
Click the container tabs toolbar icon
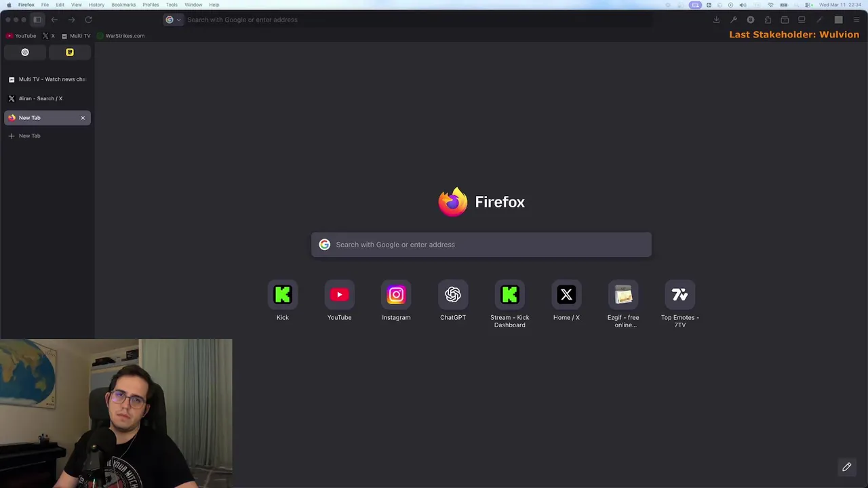[x=785, y=20]
